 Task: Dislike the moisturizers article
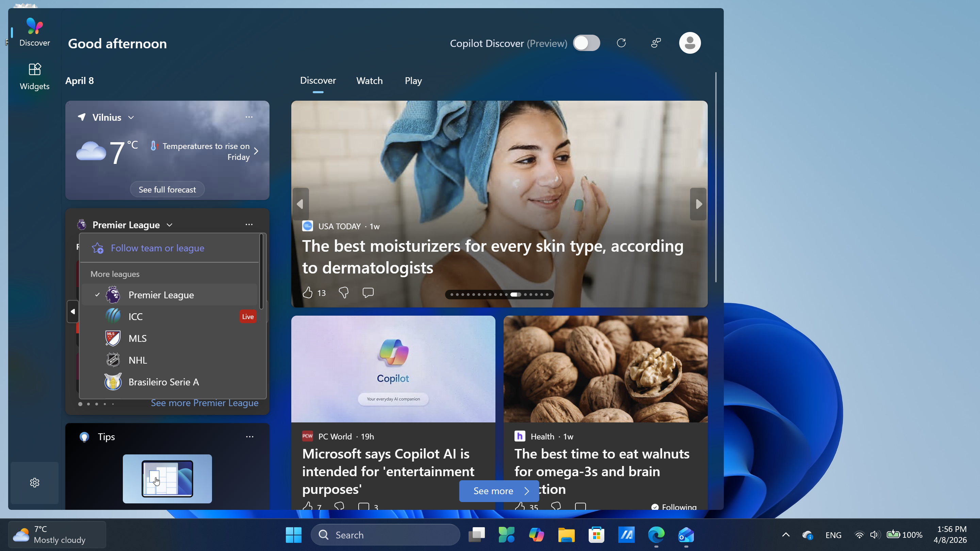point(344,293)
